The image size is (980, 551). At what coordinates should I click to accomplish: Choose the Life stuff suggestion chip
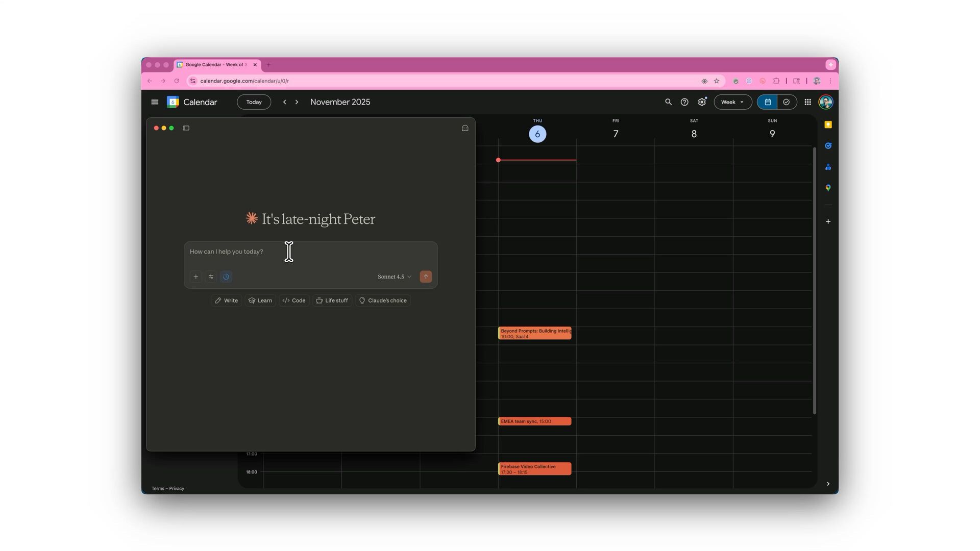[x=332, y=300]
